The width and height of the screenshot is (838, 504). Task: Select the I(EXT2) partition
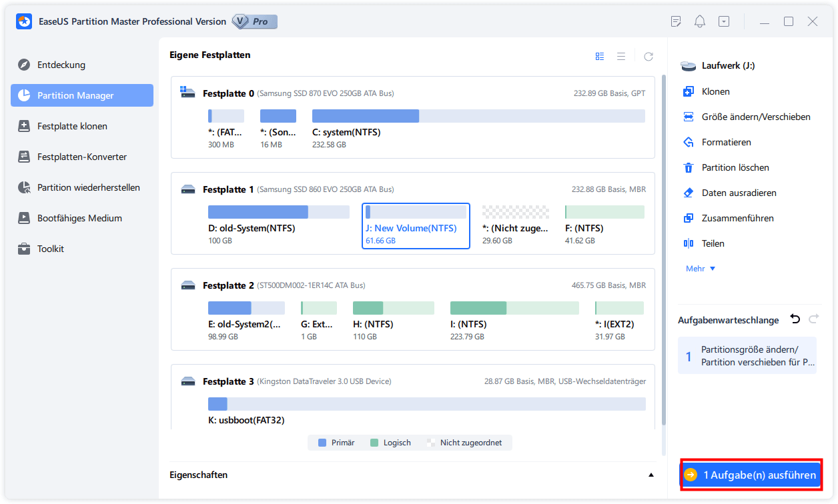[x=620, y=321]
